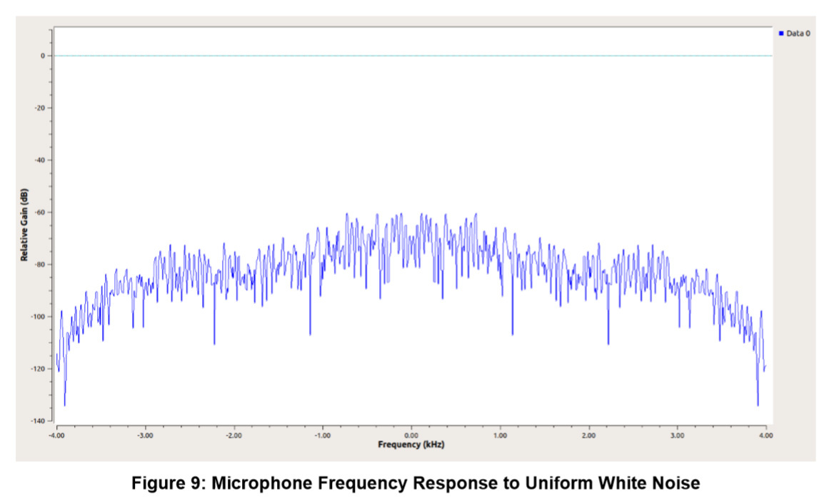Click the -140 tick label on the gain axis

point(39,420)
